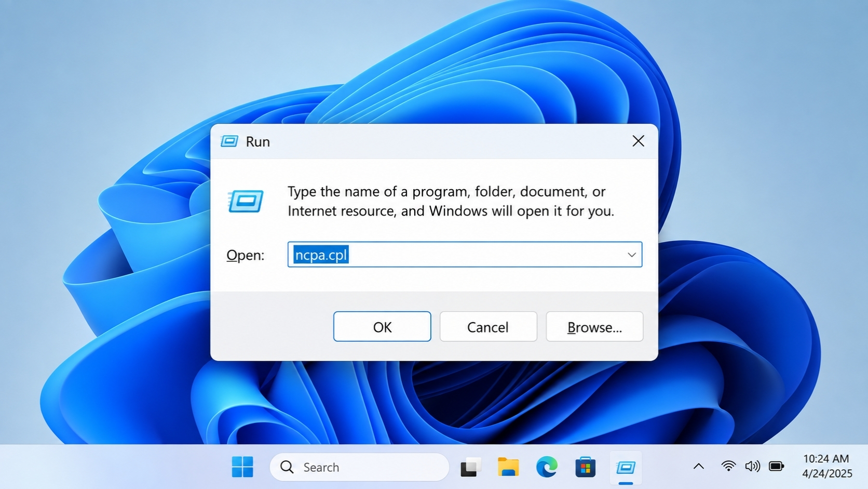Open Microsoft Store from the taskbar
The width and height of the screenshot is (868, 489).
(585, 467)
